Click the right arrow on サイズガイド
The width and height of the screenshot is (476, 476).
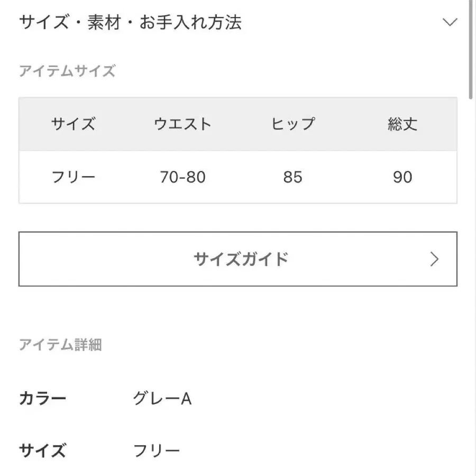point(434,259)
